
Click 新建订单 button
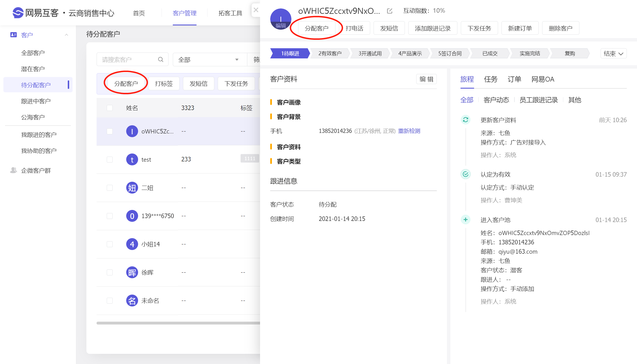[x=520, y=28]
